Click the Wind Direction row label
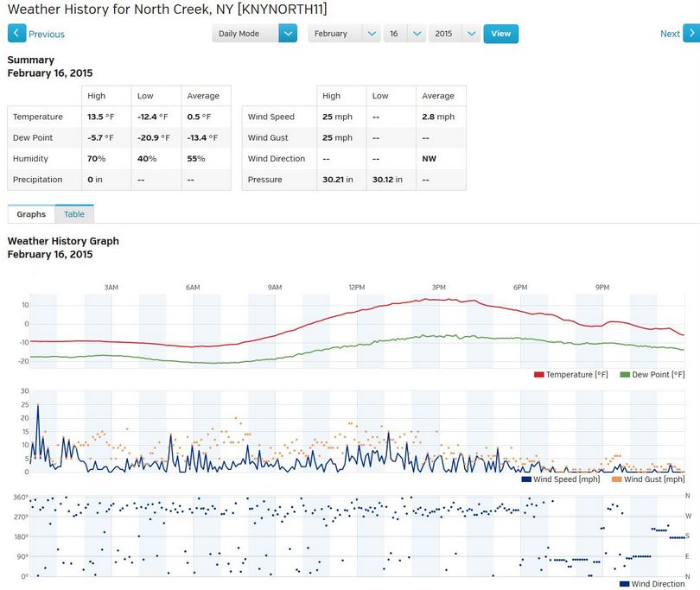Viewport: 700px width, 590px height. click(x=277, y=159)
